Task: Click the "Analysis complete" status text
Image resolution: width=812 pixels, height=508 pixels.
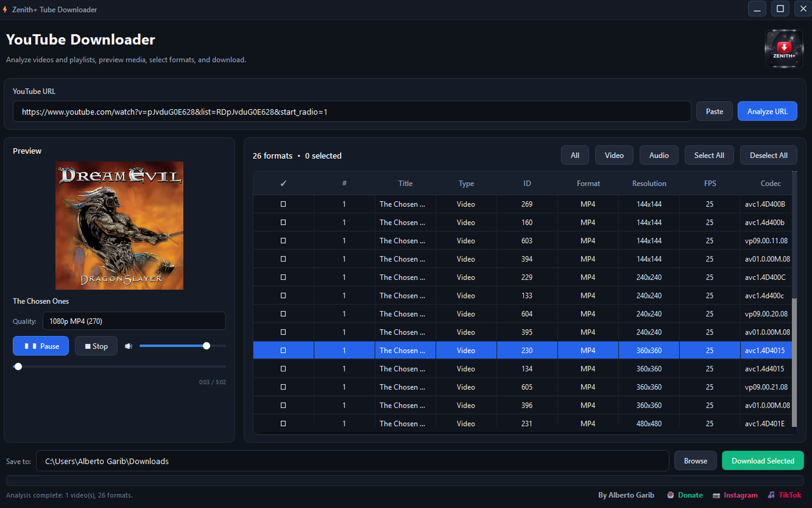Action: (69, 495)
